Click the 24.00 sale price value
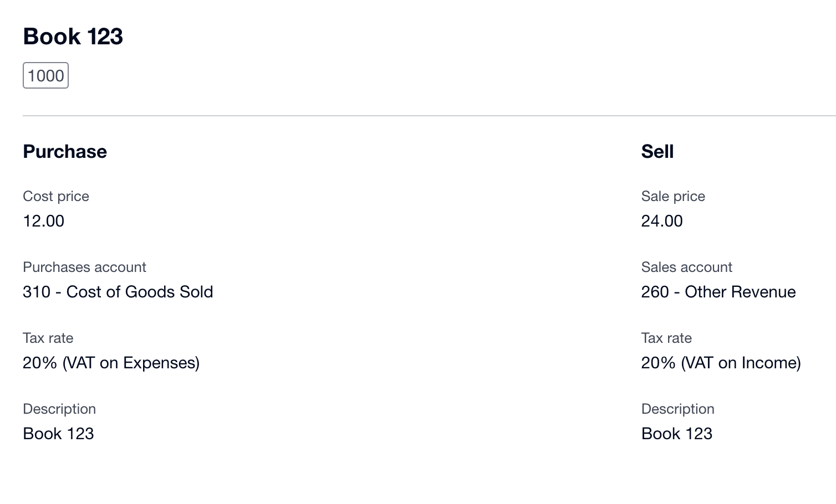Screen dimensions: 836x504 [662, 221]
